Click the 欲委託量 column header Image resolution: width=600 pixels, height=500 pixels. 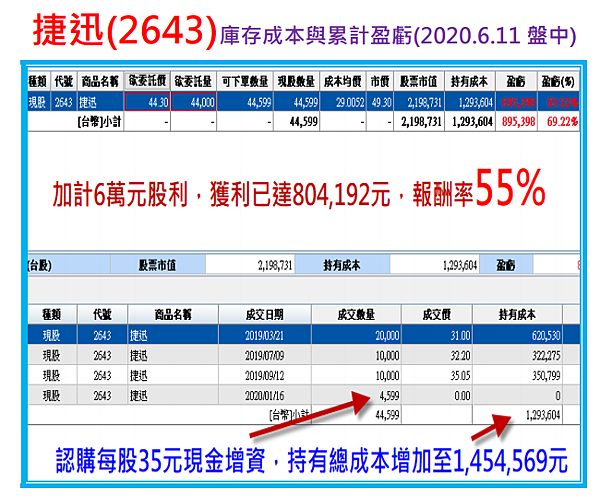194,81
